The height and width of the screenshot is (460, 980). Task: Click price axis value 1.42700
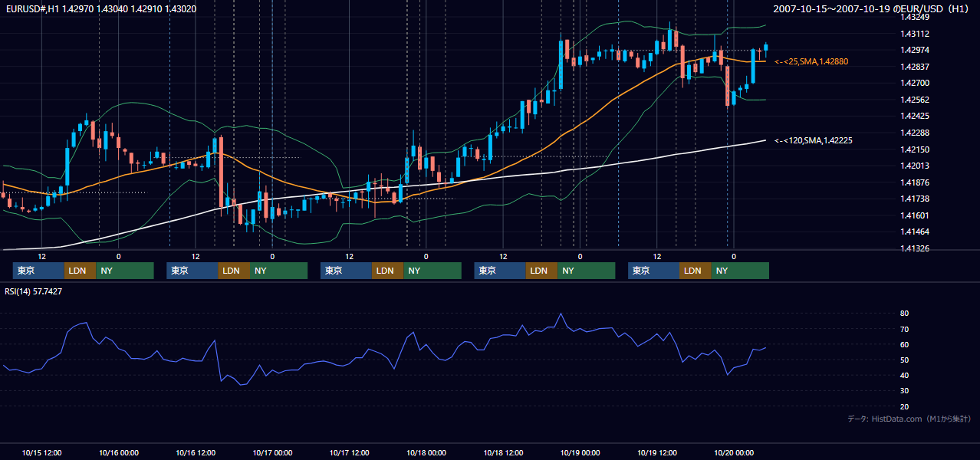pyautogui.click(x=915, y=83)
